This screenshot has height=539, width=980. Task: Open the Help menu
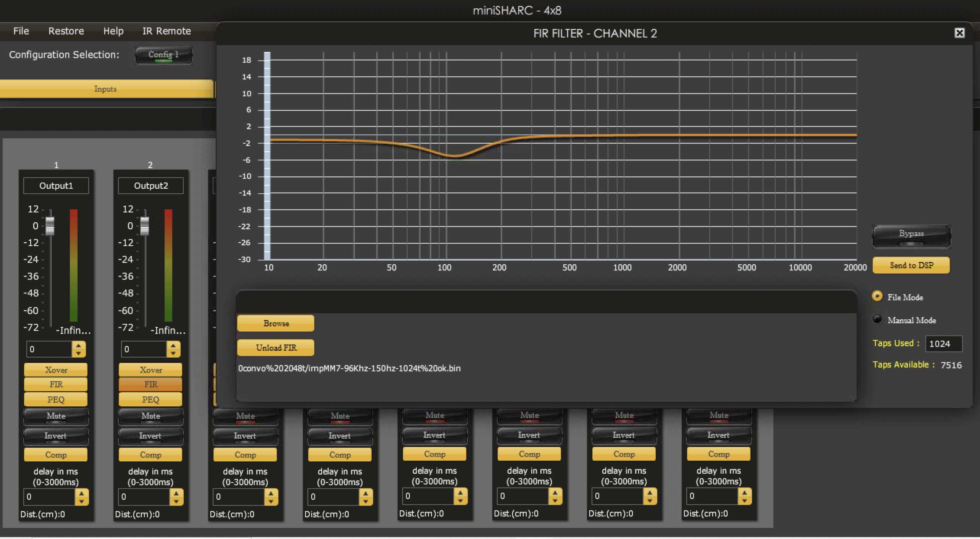113,31
